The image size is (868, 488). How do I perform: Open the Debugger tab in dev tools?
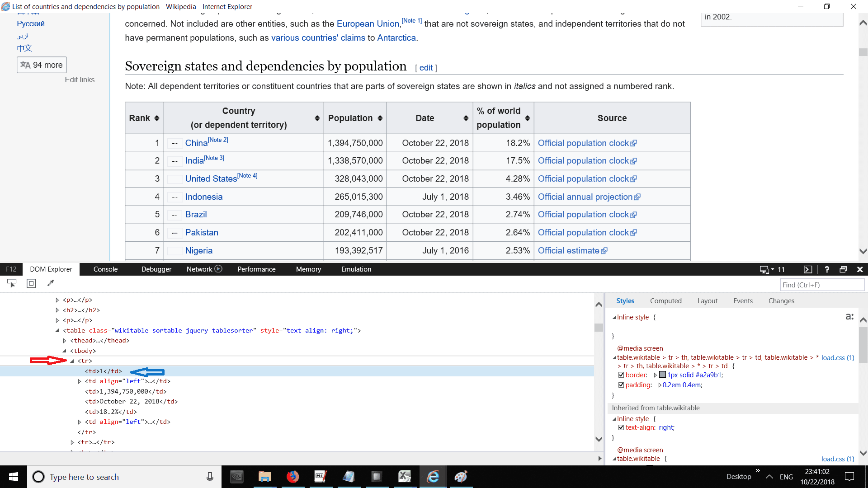pos(156,269)
